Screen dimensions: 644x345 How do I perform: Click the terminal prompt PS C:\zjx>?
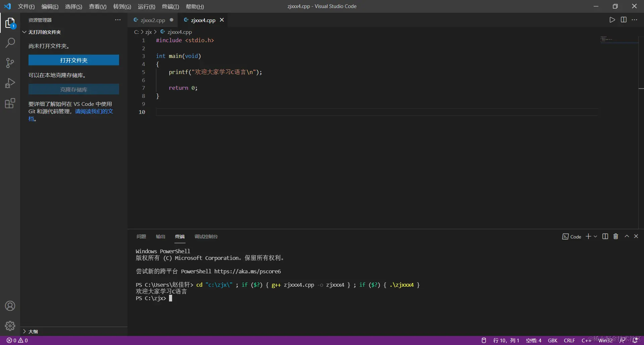click(x=151, y=298)
